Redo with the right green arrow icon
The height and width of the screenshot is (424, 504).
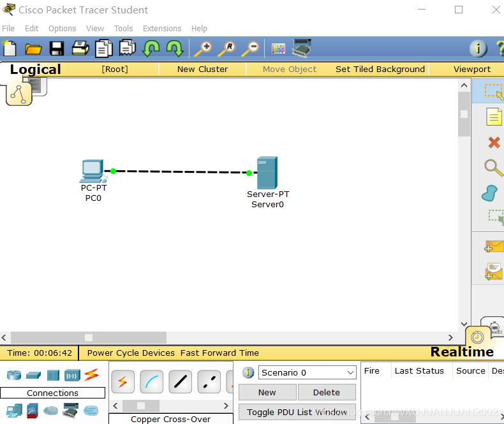[175, 48]
